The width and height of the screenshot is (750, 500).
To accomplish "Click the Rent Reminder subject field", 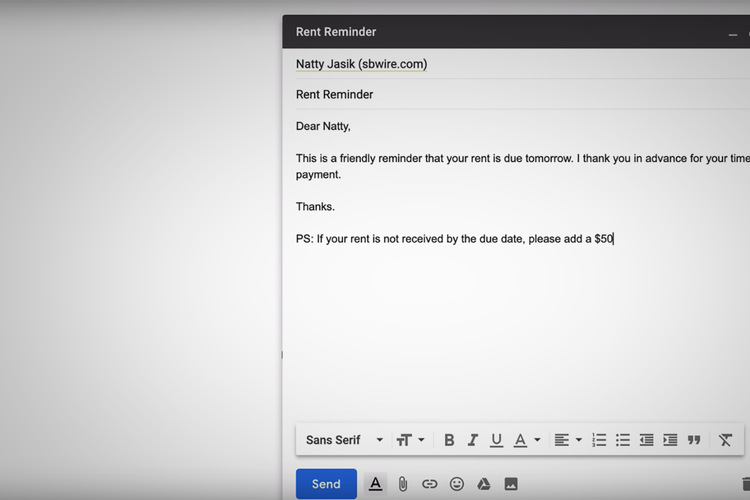I will tap(523, 94).
